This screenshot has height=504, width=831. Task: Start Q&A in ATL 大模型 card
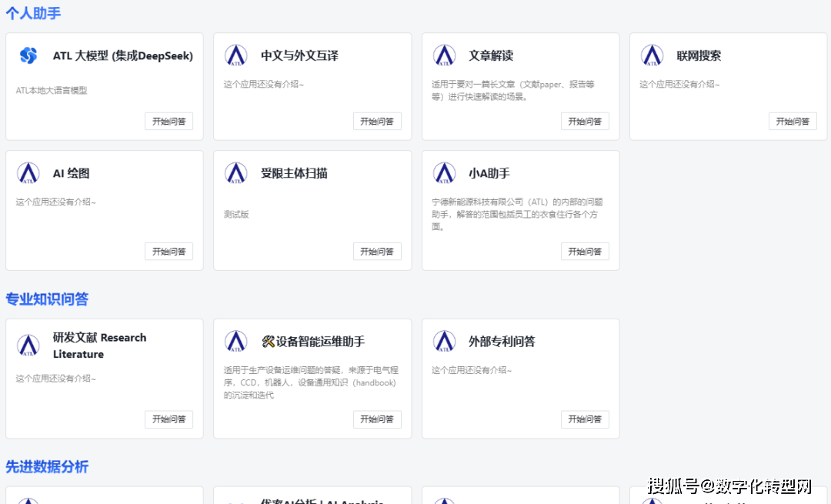pos(169,122)
